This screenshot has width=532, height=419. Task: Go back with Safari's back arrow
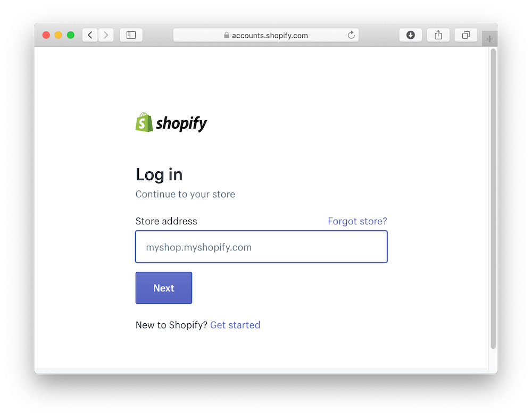pyautogui.click(x=90, y=35)
